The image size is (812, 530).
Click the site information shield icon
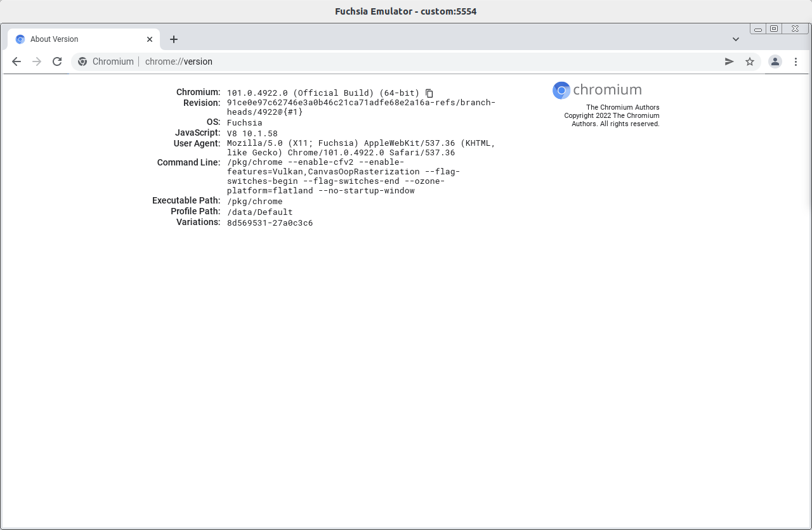pyautogui.click(x=82, y=61)
